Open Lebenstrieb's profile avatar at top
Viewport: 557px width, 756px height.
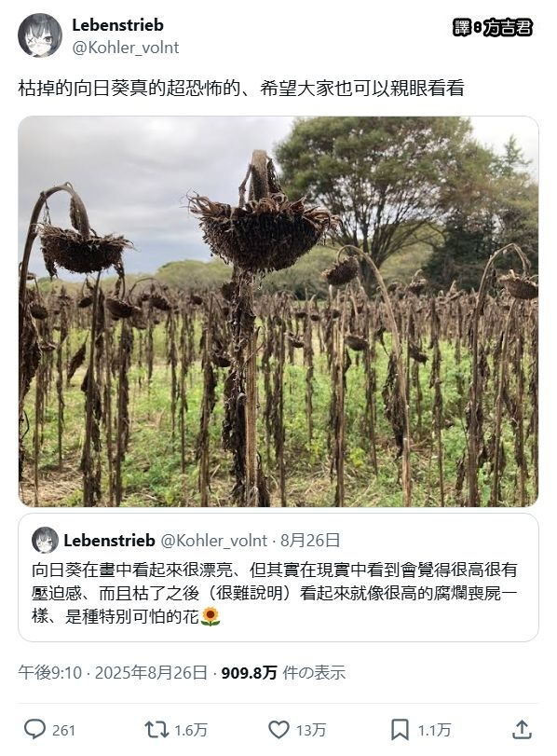coord(40,35)
